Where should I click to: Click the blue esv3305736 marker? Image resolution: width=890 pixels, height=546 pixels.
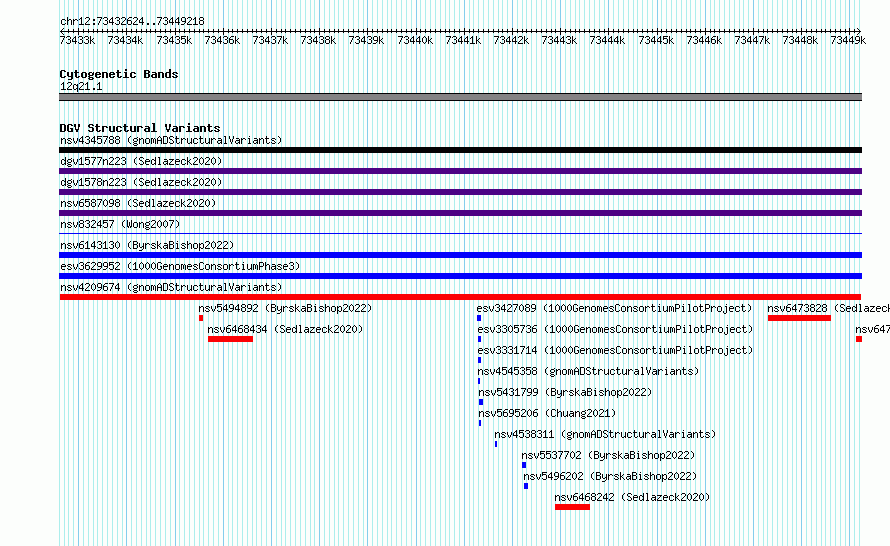pyautogui.click(x=480, y=339)
